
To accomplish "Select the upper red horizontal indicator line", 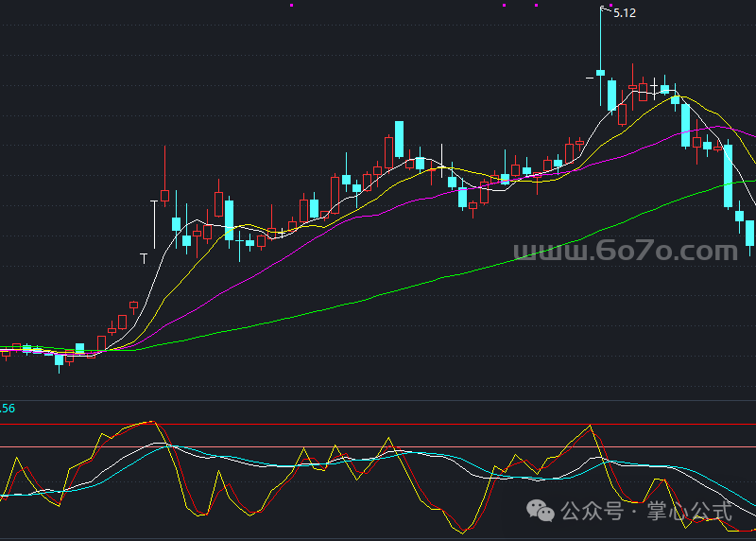I will coord(378,426).
